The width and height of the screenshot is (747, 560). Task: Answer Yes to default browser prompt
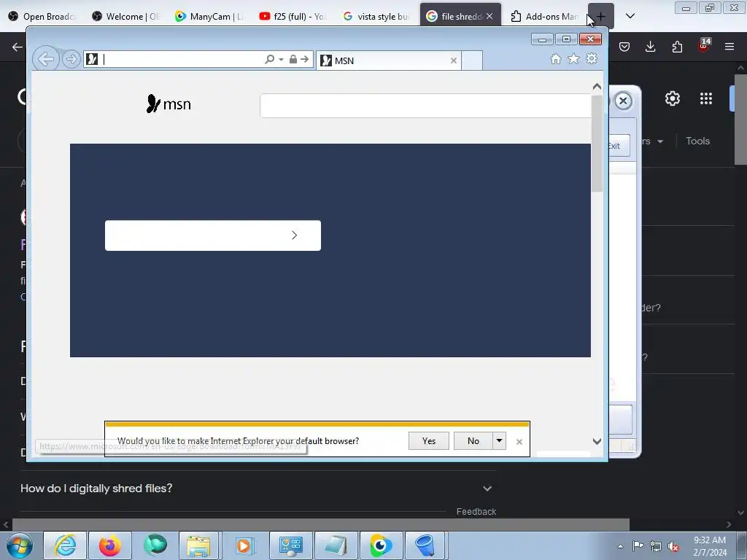click(429, 441)
